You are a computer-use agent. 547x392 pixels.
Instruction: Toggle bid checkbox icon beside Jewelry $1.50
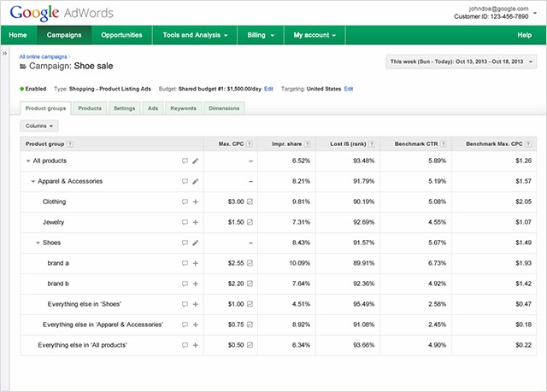coord(250,222)
